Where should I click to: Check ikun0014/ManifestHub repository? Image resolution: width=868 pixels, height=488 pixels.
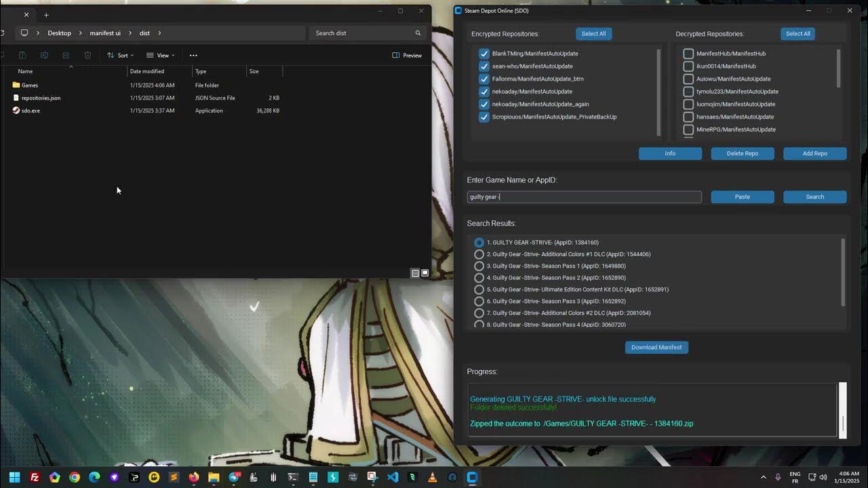click(688, 66)
